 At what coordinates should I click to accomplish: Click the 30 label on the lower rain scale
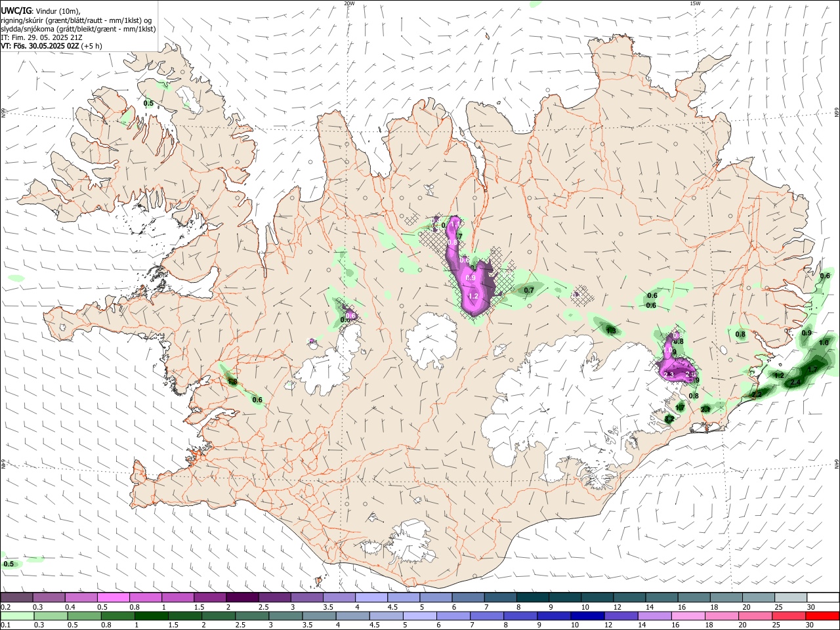pos(810,625)
